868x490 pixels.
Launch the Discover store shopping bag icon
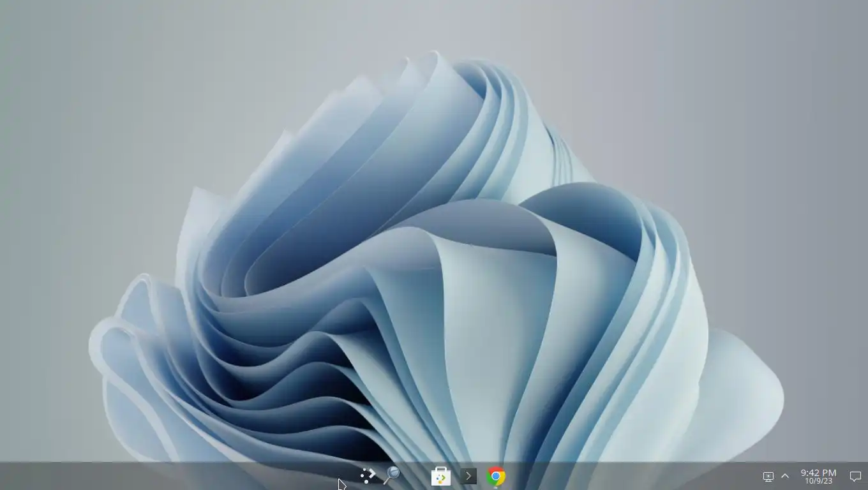click(x=441, y=476)
